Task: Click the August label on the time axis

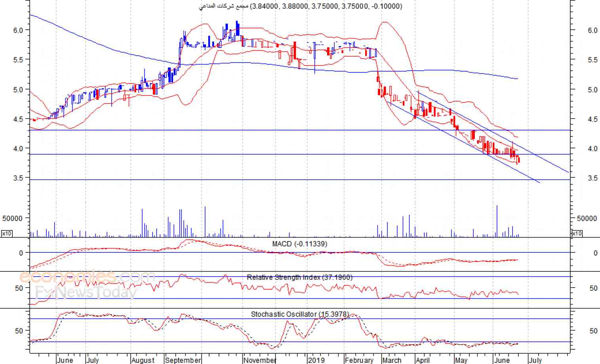Action: tap(143, 360)
